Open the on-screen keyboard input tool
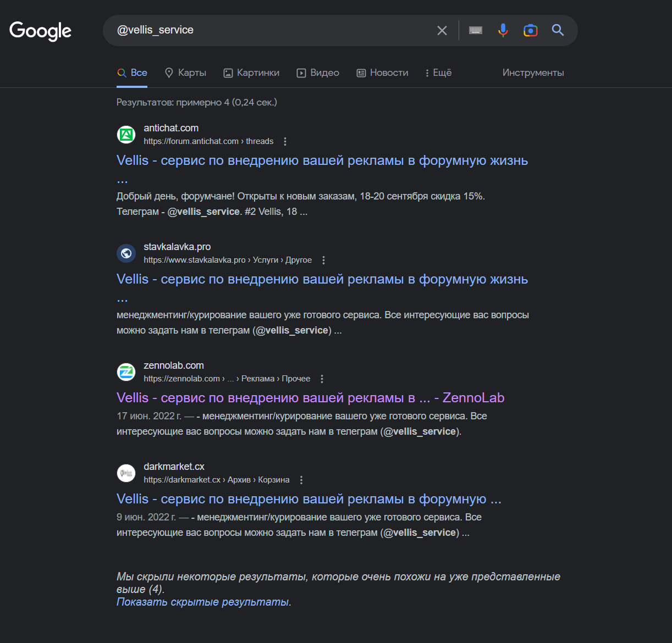 476,30
